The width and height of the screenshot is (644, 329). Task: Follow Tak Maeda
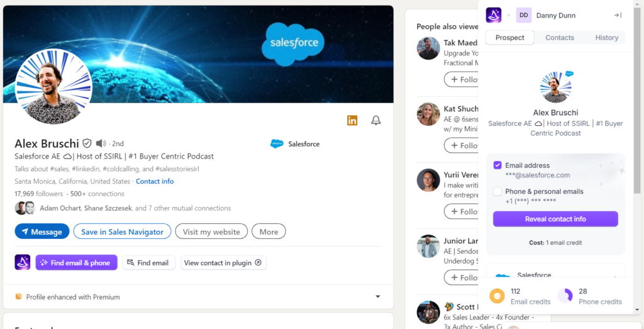click(x=462, y=79)
